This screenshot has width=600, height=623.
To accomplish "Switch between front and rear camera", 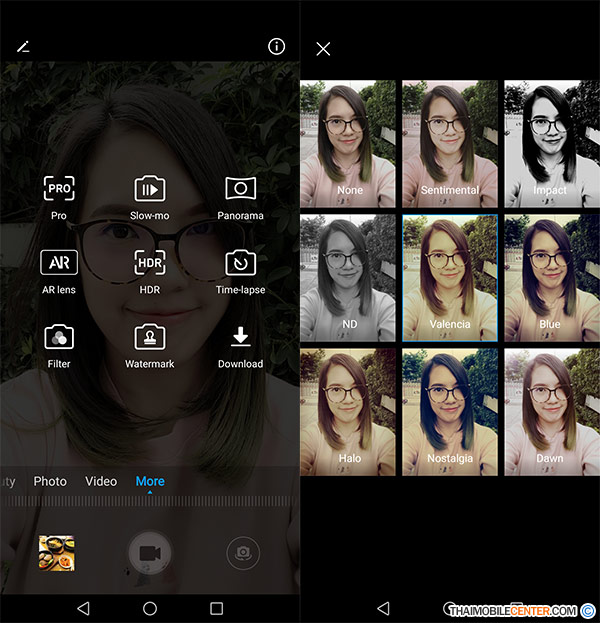I will 240,552.
